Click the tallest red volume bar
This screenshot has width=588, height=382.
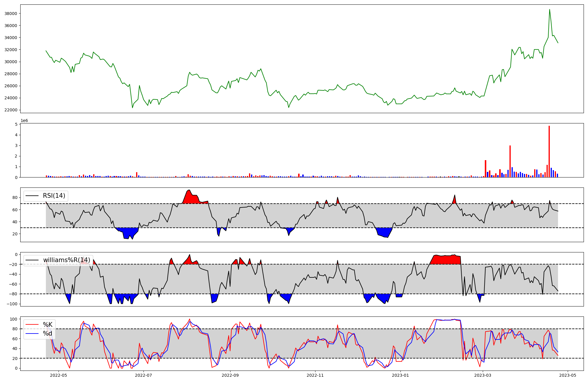coord(549,151)
